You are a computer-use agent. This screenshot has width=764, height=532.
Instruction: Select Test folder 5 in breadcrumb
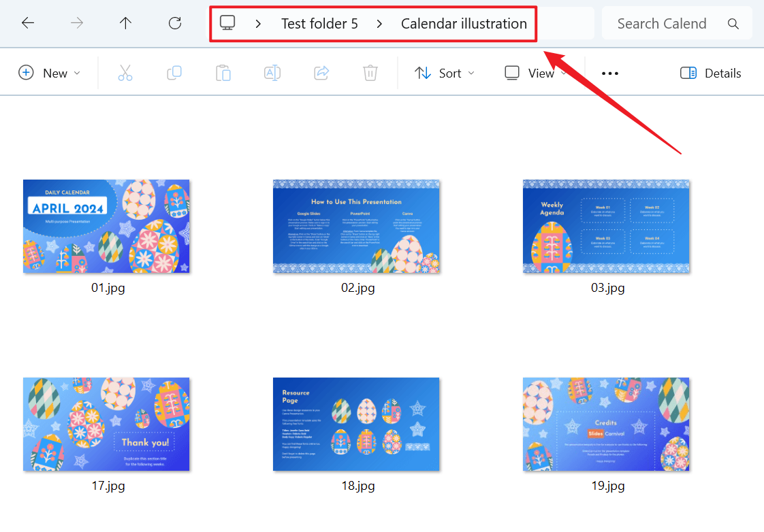coord(319,23)
